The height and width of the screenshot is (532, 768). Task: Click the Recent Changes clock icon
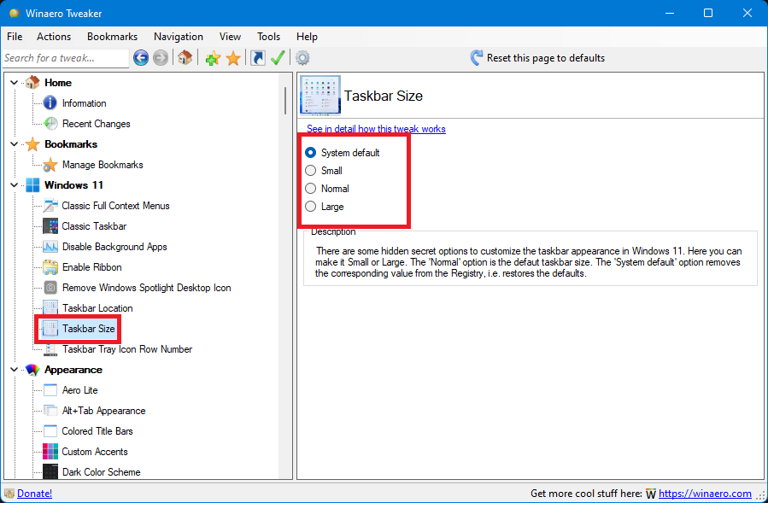click(x=50, y=123)
